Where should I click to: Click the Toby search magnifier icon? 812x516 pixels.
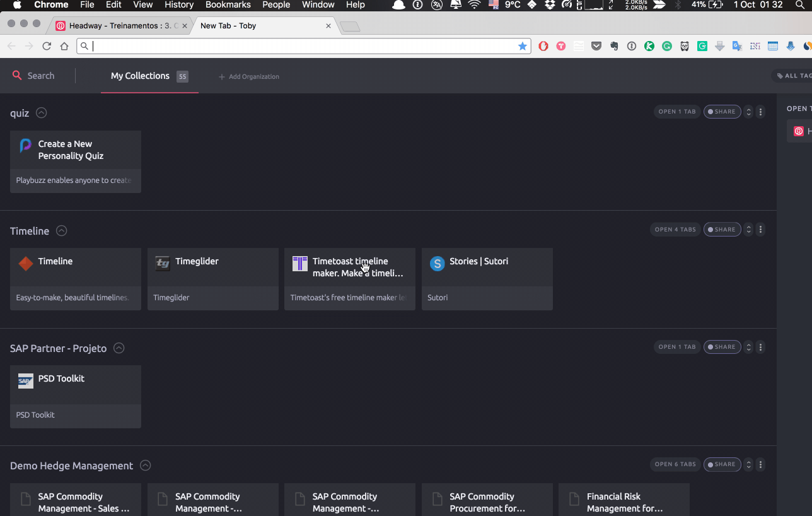coord(17,76)
